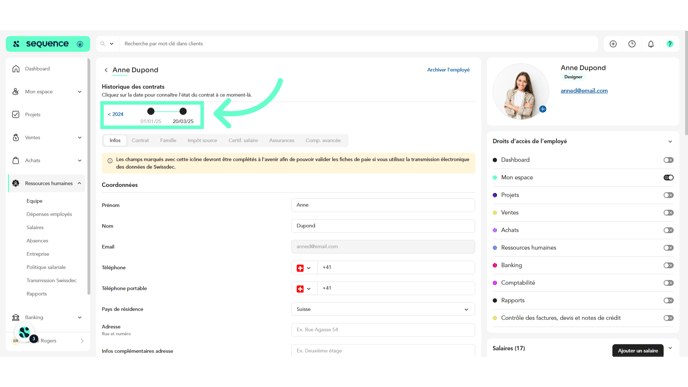This screenshot has height=387, width=688.
Task: Click the floating Sequence chat bubble icon
Action: (25, 333)
